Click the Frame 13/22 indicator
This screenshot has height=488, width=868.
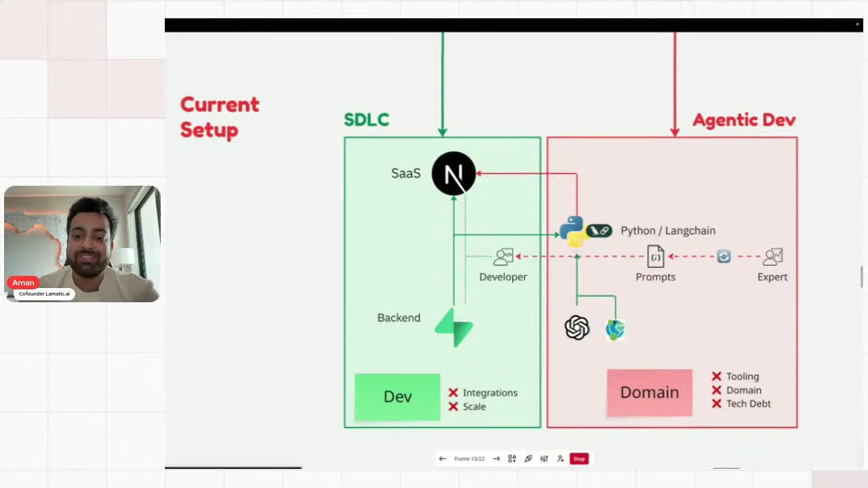coord(469,459)
